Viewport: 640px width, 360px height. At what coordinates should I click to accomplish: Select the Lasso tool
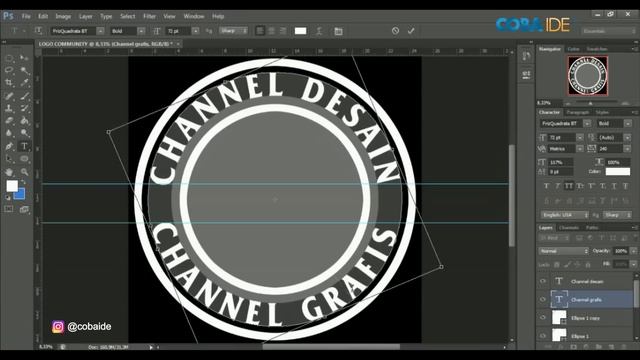pyautogui.click(x=9, y=70)
